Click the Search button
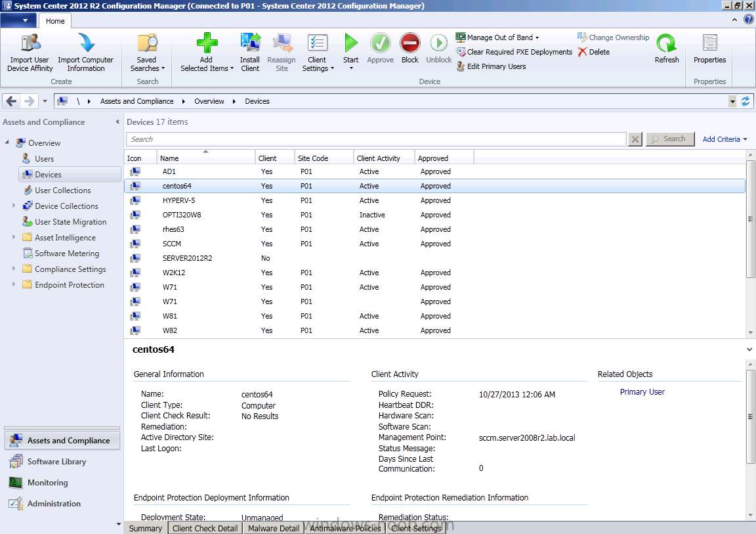756x534 pixels. point(670,139)
